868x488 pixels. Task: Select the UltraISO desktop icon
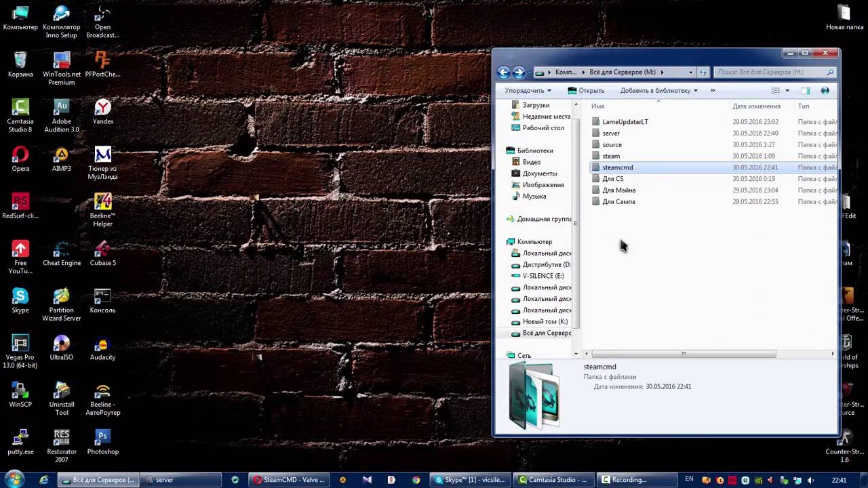[x=62, y=348]
